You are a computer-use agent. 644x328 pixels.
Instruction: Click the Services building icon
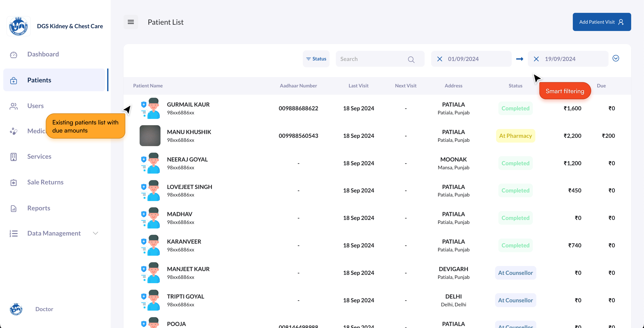(13, 157)
